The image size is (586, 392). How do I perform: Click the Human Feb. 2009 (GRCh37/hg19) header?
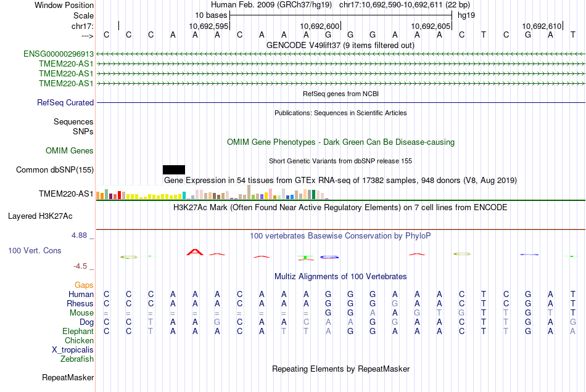coord(271,5)
